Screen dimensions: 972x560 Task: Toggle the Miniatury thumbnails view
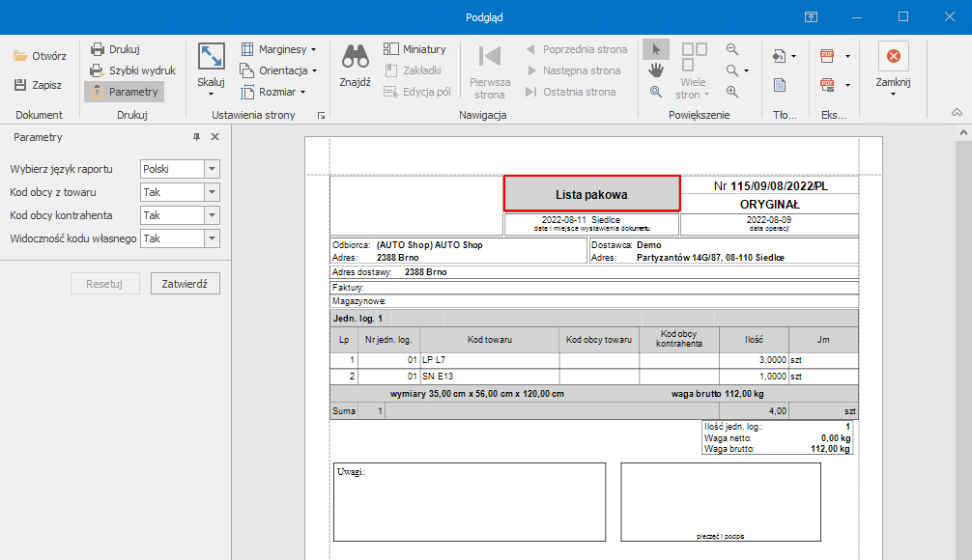[x=415, y=49]
